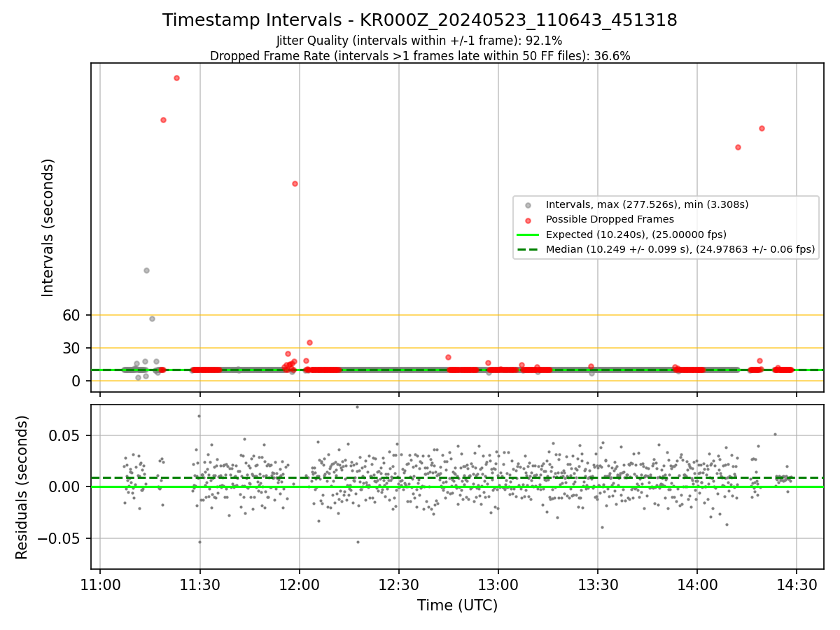Click the 13:00 time tick label
The height and width of the screenshot is (630, 840).
[498, 584]
